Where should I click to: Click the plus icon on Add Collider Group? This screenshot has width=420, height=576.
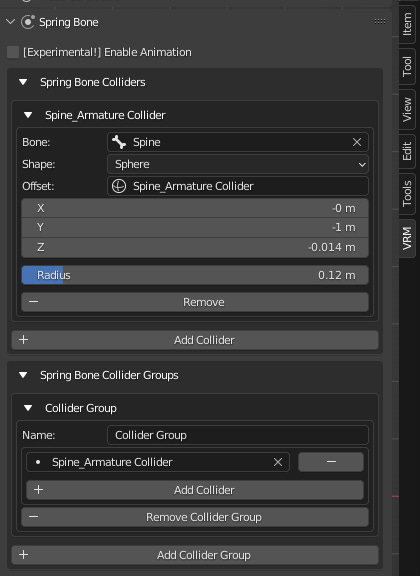24,555
